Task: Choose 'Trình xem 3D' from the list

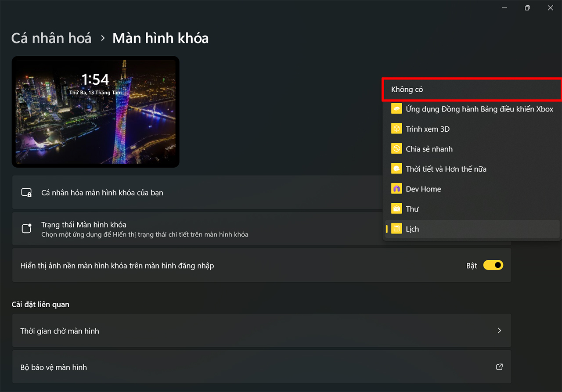Action: pos(472,129)
